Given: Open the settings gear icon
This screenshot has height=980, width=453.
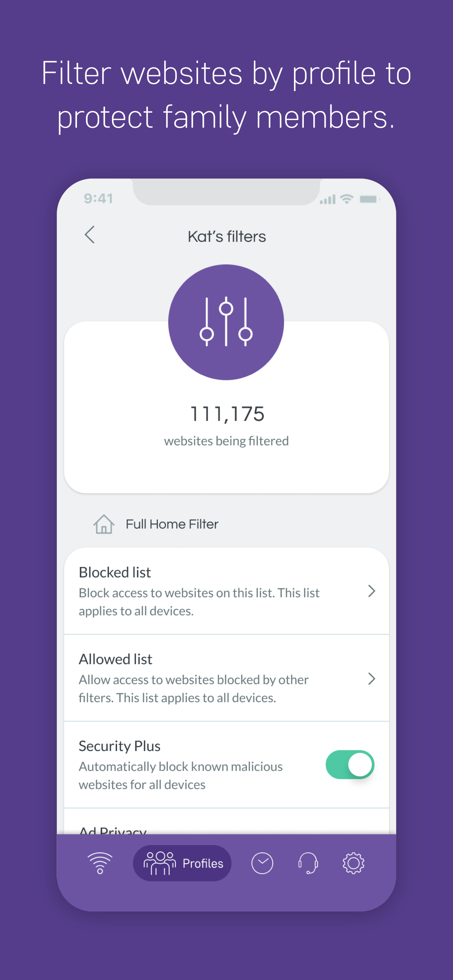Looking at the screenshot, I should [x=354, y=863].
